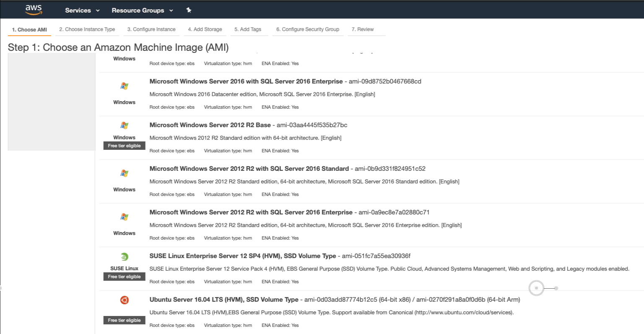Expand the Services chevron arrow
The width and height of the screenshot is (644, 334).
point(98,10)
